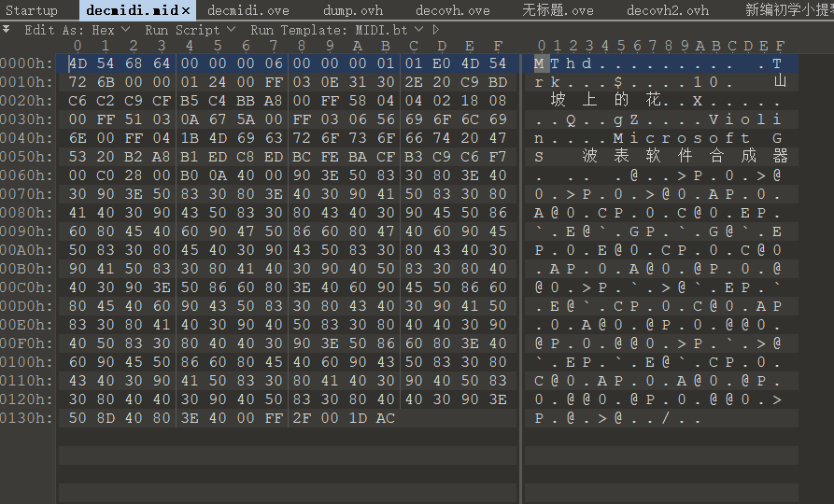This screenshot has height=504, width=834.
Task: Click 'Violi' text in the 0030h row
Action: point(745,119)
